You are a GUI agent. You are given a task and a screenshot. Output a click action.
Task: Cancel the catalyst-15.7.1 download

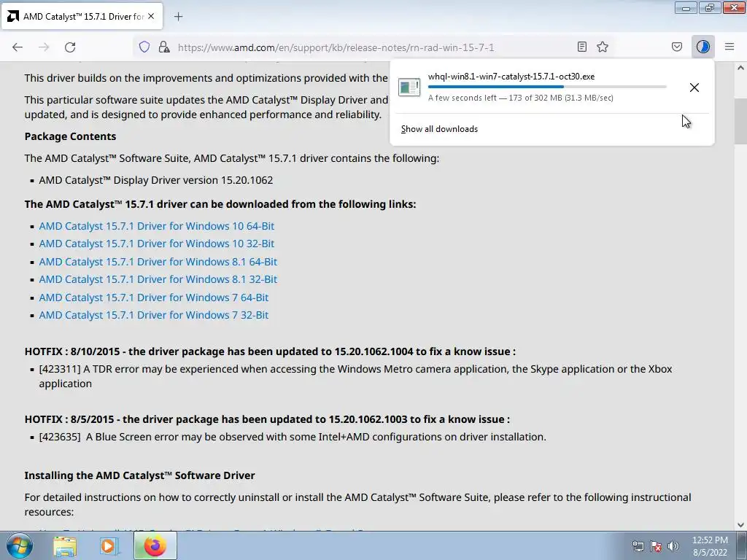[694, 87]
